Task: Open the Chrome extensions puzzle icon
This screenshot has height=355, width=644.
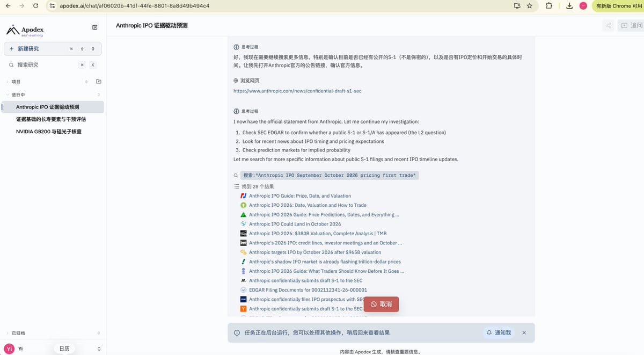Action: pos(548,5)
